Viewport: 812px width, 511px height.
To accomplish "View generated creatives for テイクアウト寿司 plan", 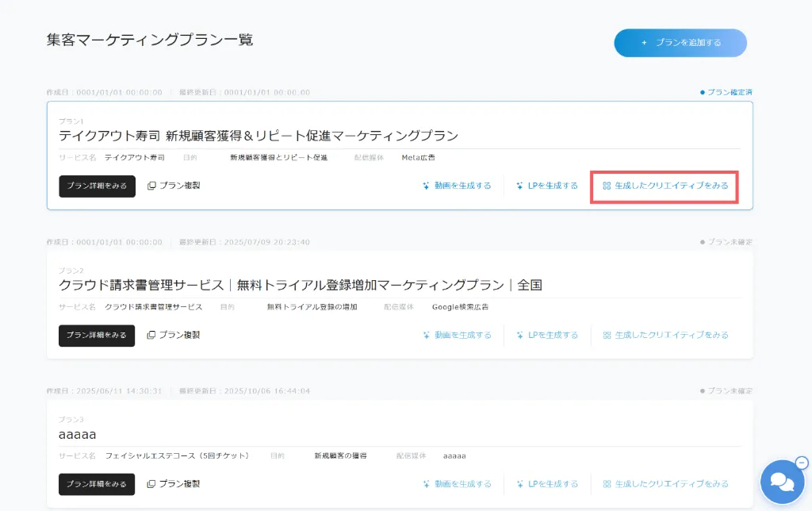I will [x=665, y=186].
